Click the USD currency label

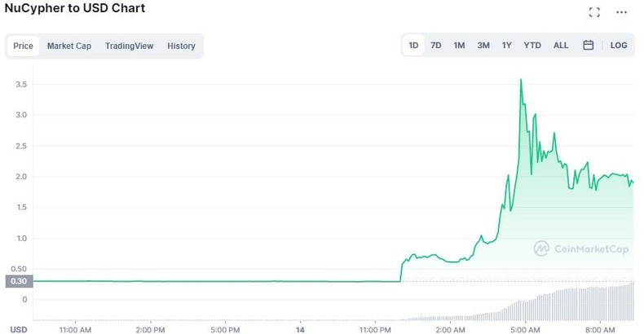point(19,329)
